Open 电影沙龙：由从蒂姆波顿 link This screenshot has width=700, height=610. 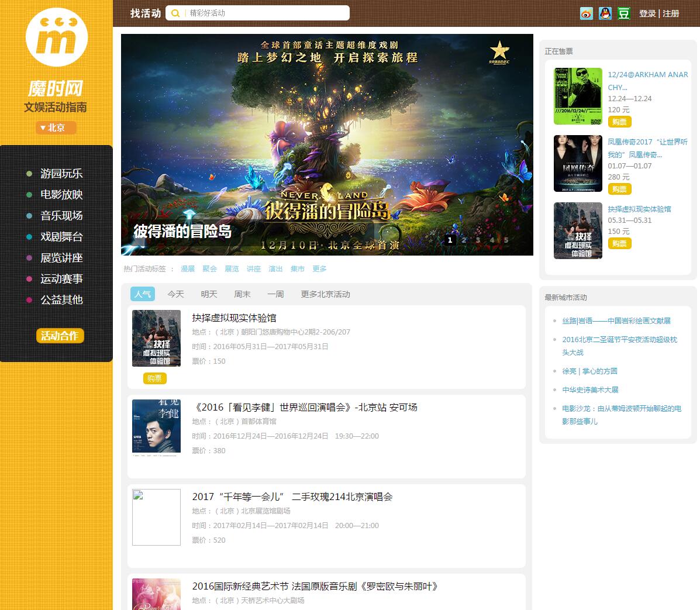[622, 415]
